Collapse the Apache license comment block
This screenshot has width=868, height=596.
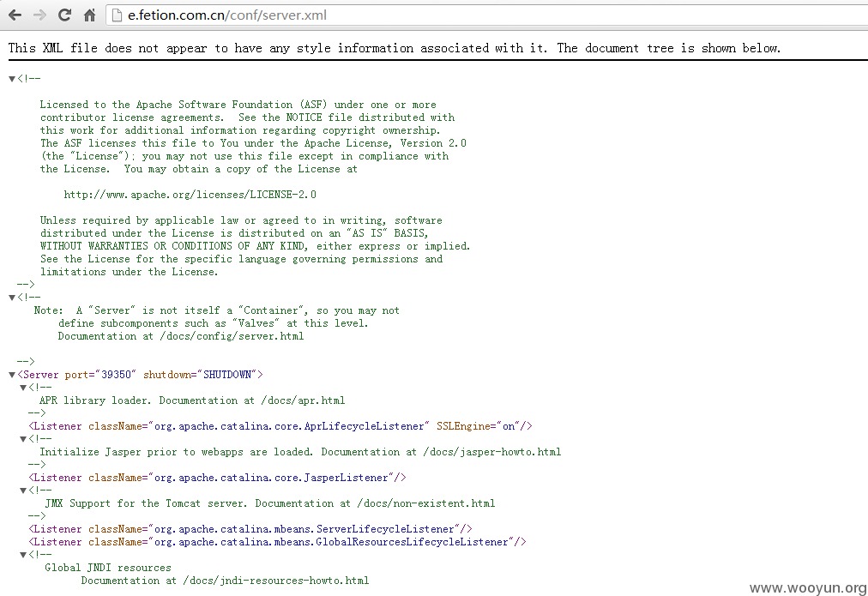[12, 79]
